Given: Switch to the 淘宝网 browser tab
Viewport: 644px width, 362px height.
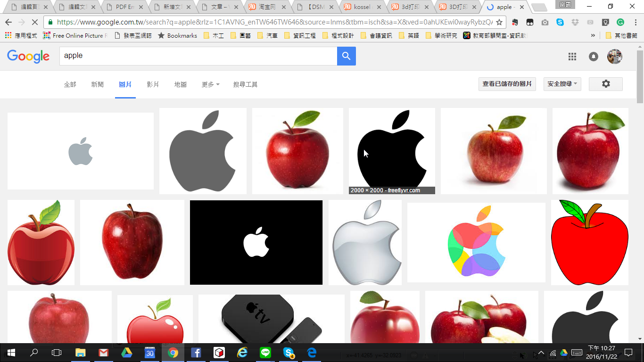Looking at the screenshot, I should coord(267,7).
